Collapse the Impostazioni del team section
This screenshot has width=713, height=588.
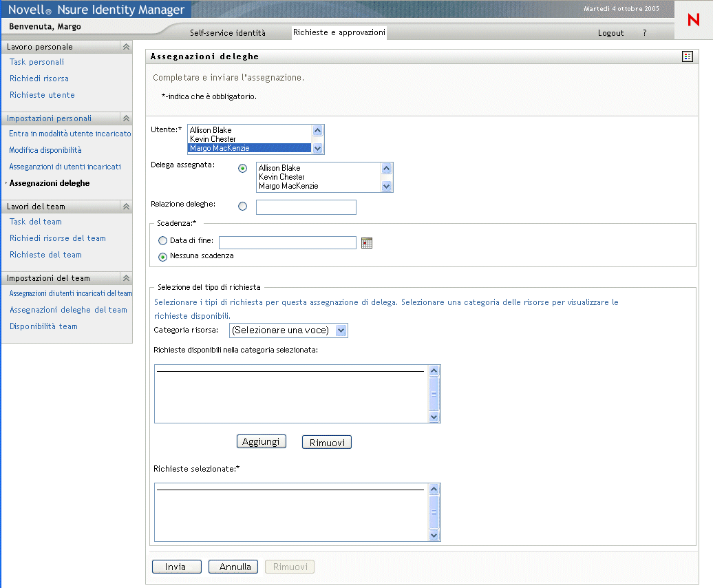point(126,278)
